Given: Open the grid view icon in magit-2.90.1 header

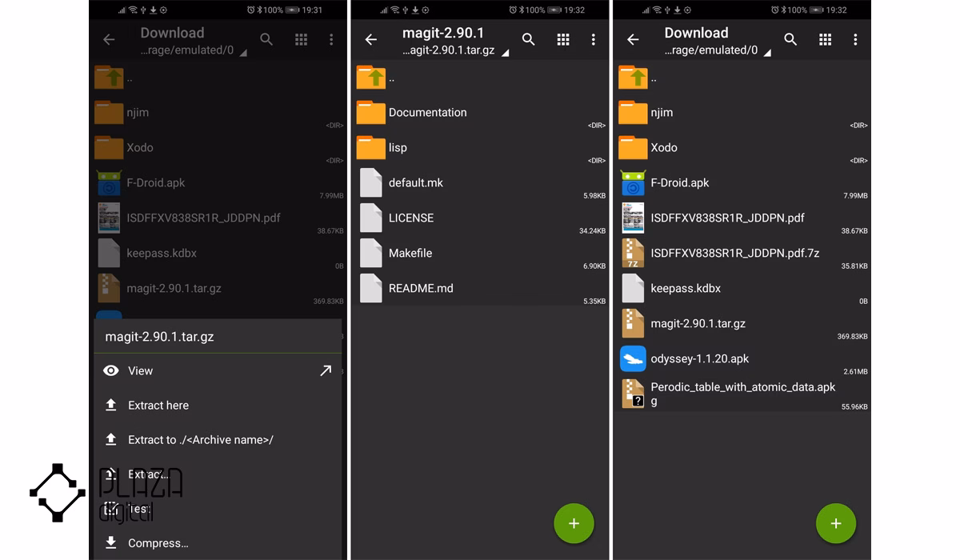Looking at the screenshot, I should point(563,39).
